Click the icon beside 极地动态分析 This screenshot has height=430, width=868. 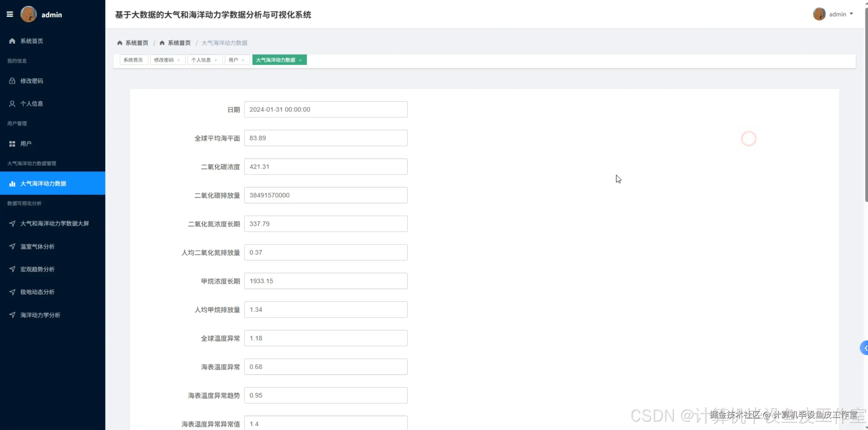12,292
